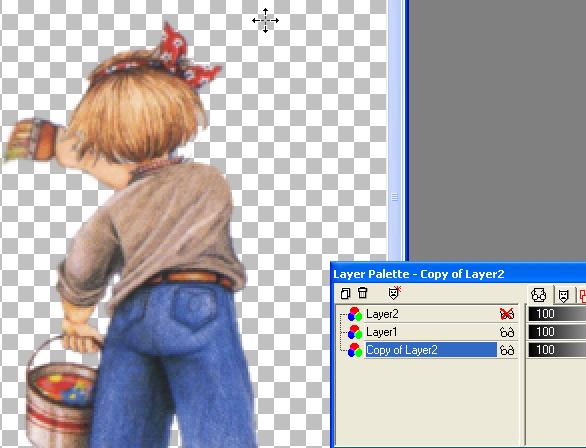The height and width of the screenshot is (448, 586).
Task: Click the Layer Palette title bar
Action: [458, 274]
